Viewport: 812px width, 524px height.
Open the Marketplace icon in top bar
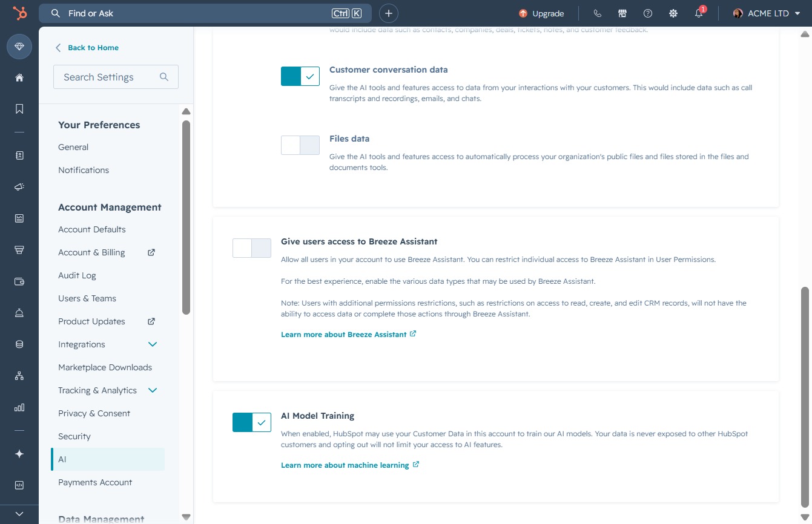(622, 13)
